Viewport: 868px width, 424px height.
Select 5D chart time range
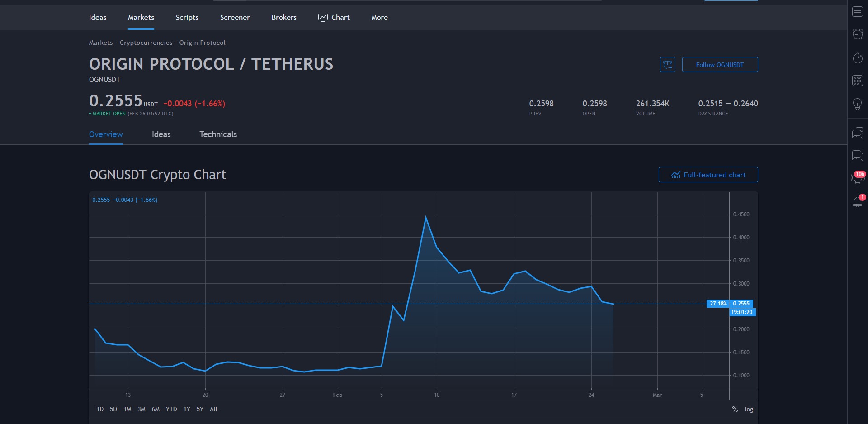pyautogui.click(x=113, y=409)
